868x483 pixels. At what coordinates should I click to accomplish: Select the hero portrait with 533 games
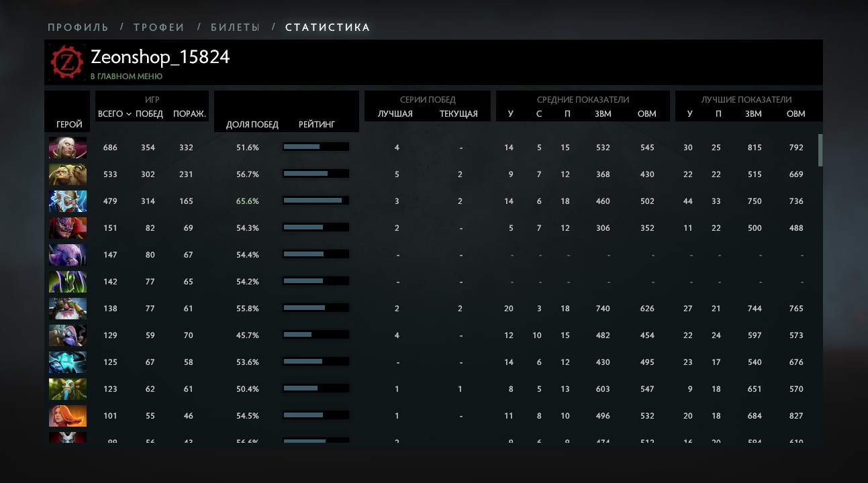68,174
